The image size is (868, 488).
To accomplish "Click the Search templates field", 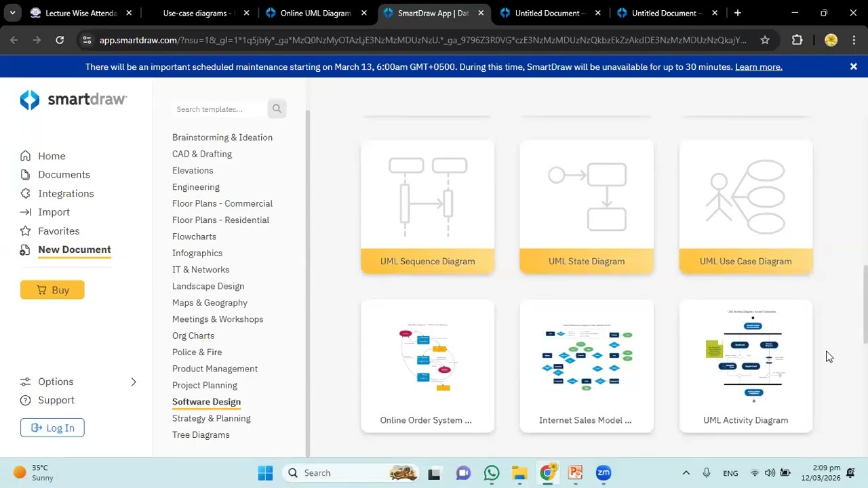I will [x=219, y=109].
